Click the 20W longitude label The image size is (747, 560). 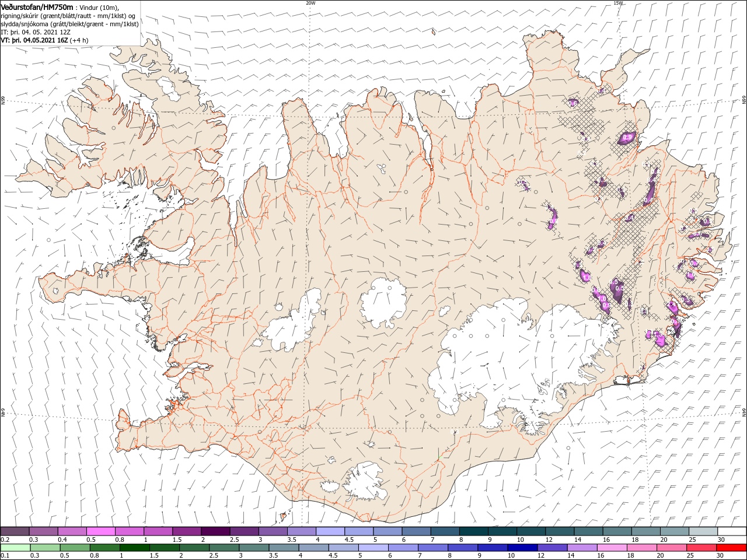coord(310,3)
